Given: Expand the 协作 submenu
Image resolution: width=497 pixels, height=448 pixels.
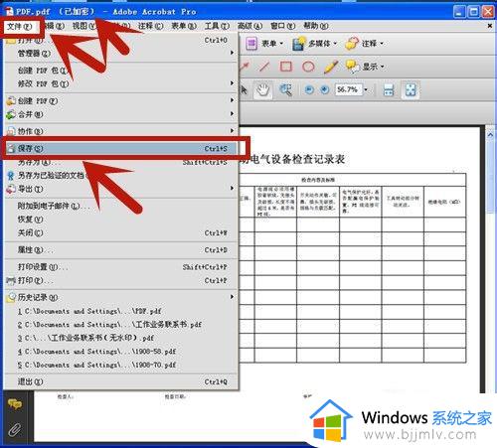Looking at the screenshot, I should pyautogui.click(x=120, y=131).
